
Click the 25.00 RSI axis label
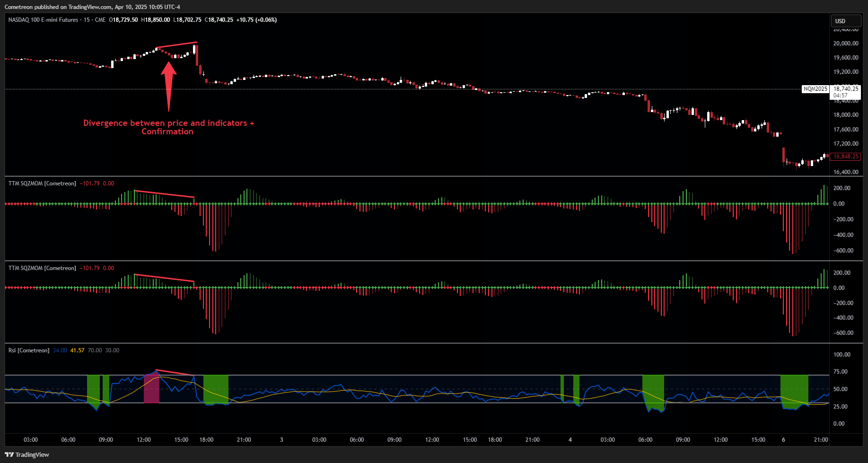841,407
